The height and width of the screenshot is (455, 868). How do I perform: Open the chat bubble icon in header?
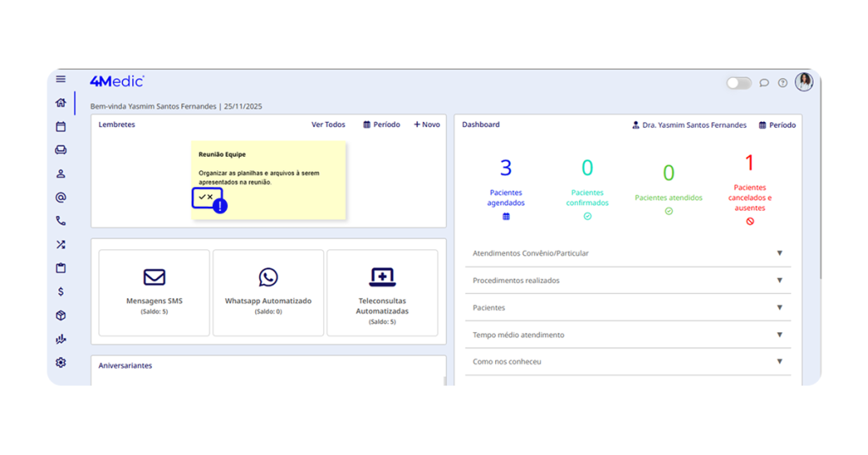click(x=764, y=83)
